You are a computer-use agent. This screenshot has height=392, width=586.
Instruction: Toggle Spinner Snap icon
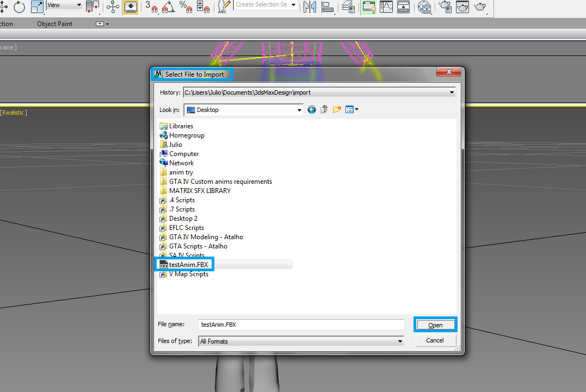[203, 7]
